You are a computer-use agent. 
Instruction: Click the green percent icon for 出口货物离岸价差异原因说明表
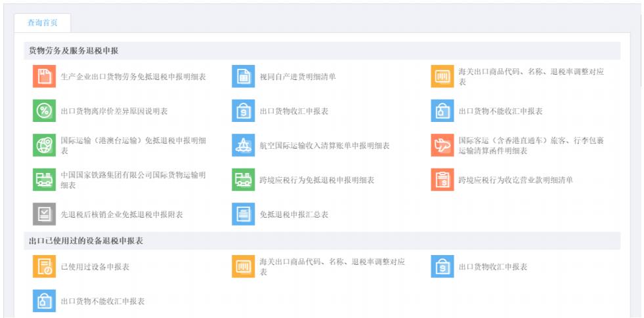coord(44,111)
